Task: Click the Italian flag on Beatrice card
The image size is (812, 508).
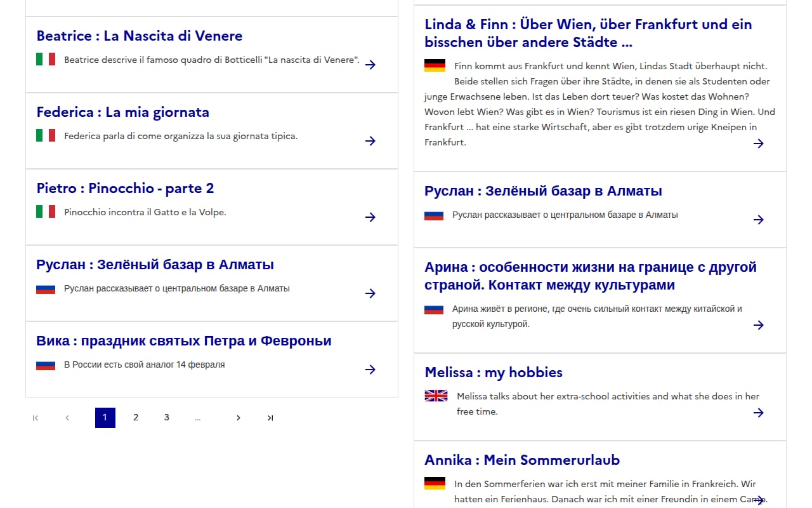Action: pyautogui.click(x=46, y=59)
